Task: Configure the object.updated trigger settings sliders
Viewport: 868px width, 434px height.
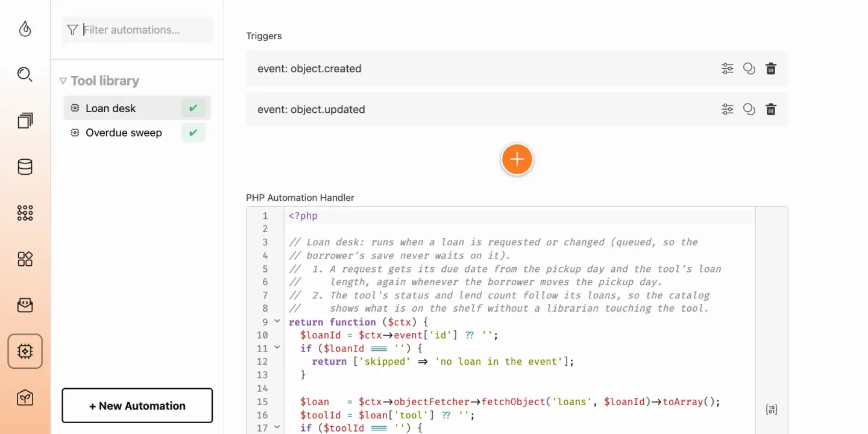Action: [x=728, y=110]
